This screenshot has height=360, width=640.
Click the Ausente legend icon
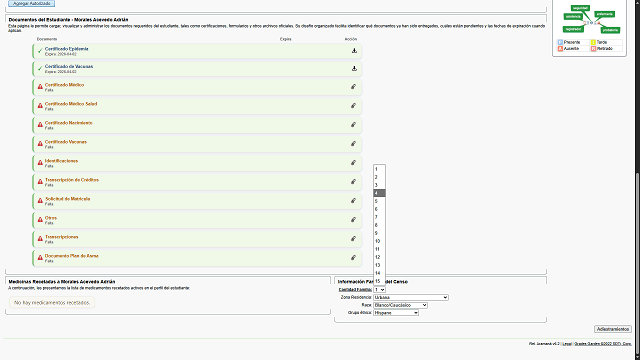560,49
